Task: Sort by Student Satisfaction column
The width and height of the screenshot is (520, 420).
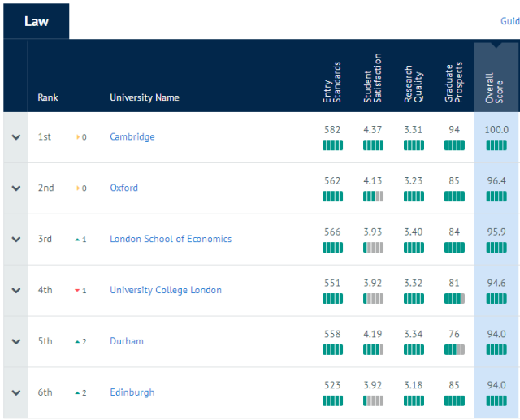Action: coord(373,78)
